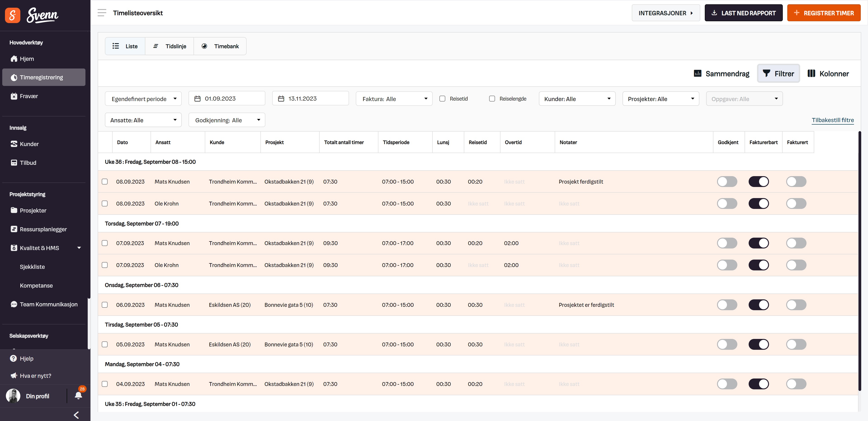The image size is (868, 421).
Task: Click the Ressursplanlegger icon
Action: (x=14, y=229)
